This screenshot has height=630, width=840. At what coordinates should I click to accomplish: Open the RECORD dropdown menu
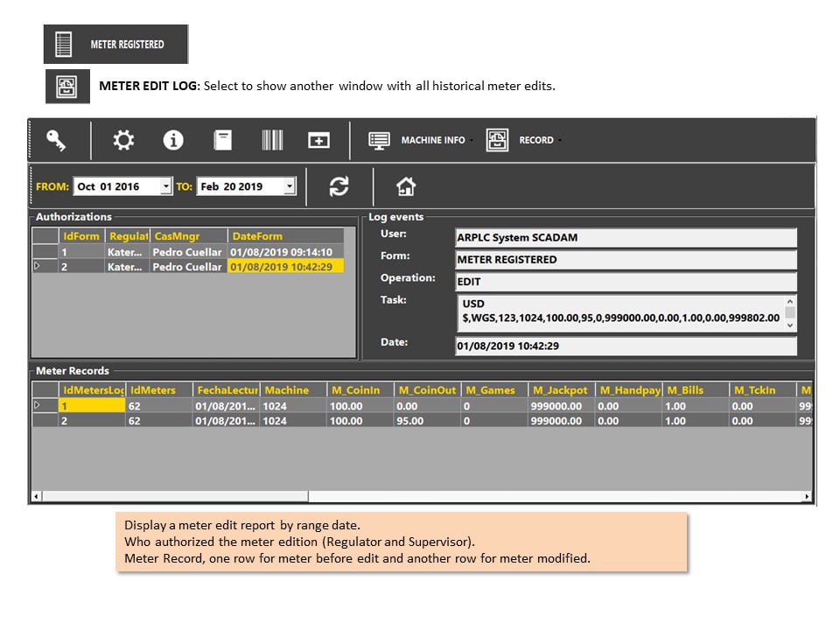coord(540,140)
